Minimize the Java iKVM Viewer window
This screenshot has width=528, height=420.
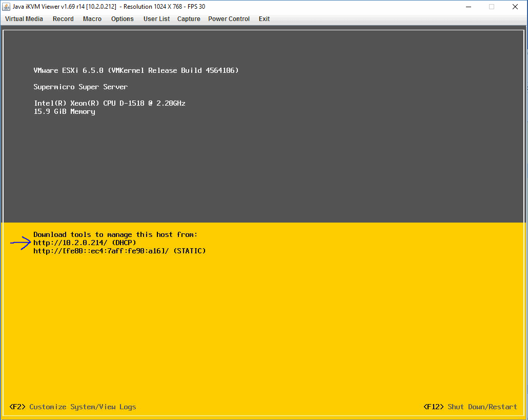coord(469,7)
